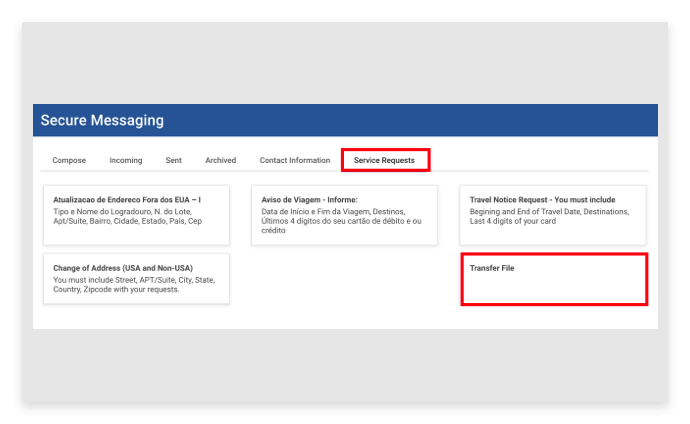Click the Secure Messaging header title

(102, 121)
